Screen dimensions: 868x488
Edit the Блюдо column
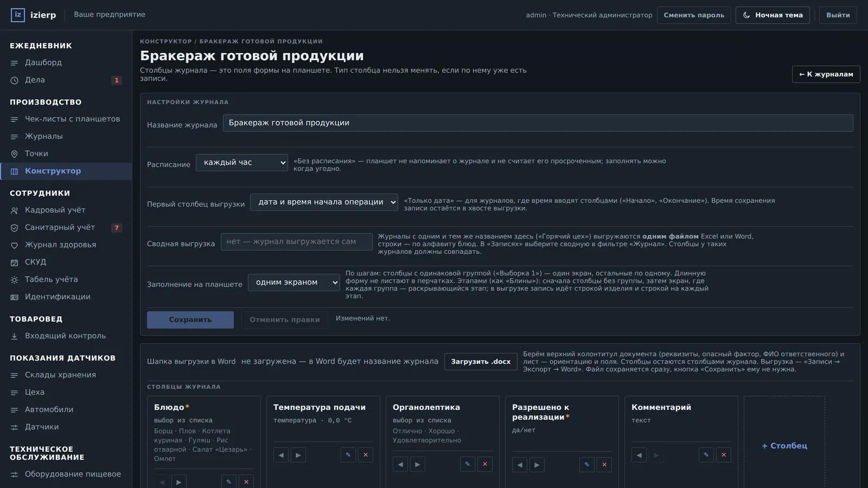click(229, 481)
